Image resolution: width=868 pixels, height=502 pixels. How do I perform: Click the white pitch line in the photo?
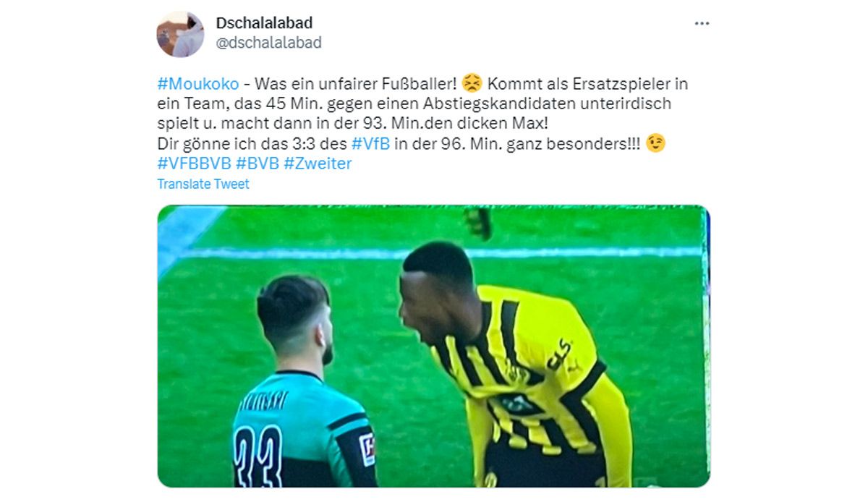tap(441, 252)
